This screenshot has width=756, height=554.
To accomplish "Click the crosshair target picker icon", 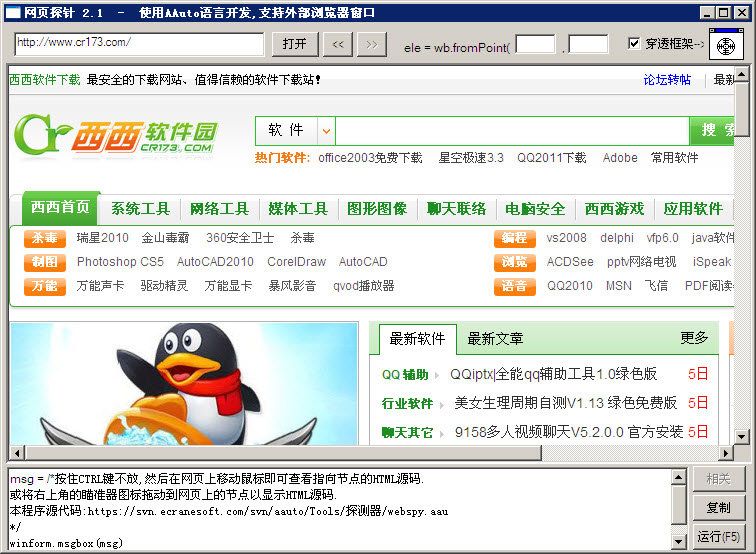I will click(726, 45).
